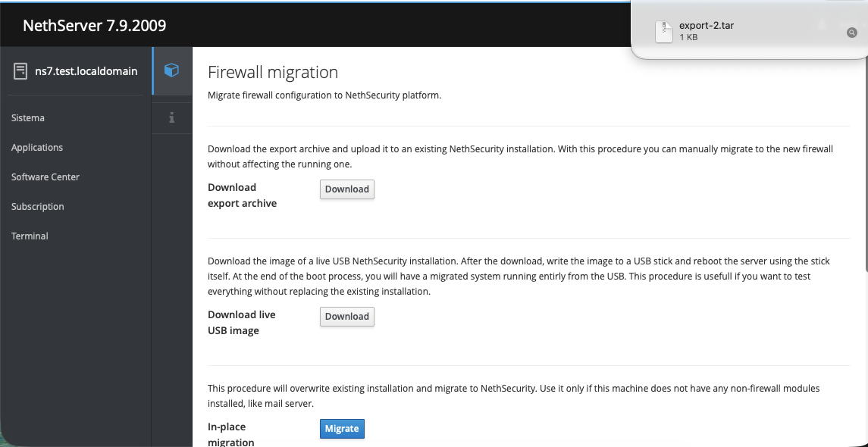Click the Download export archive label
868x447 pixels.
[x=242, y=195]
